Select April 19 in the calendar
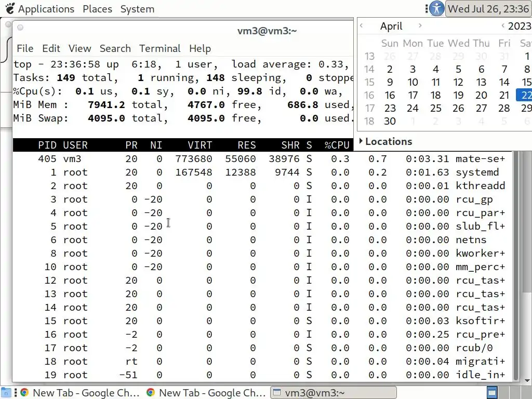Viewport: 532px width, 399px height. [x=458, y=96]
